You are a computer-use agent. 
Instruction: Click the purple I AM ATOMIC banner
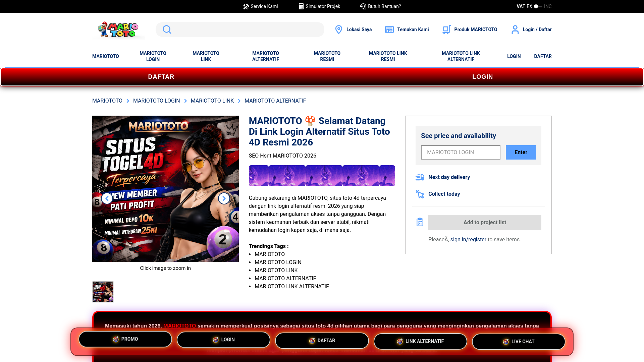(x=322, y=176)
